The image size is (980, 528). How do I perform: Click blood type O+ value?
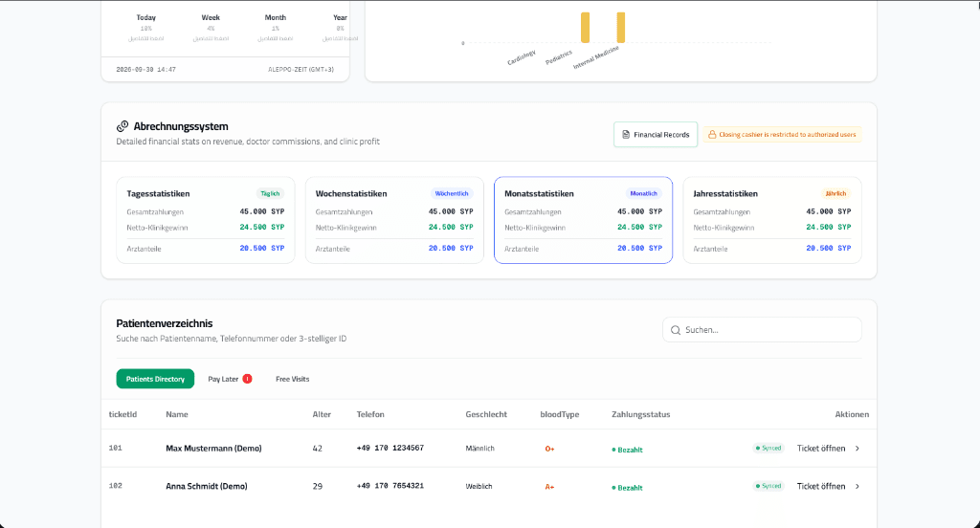coord(550,449)
